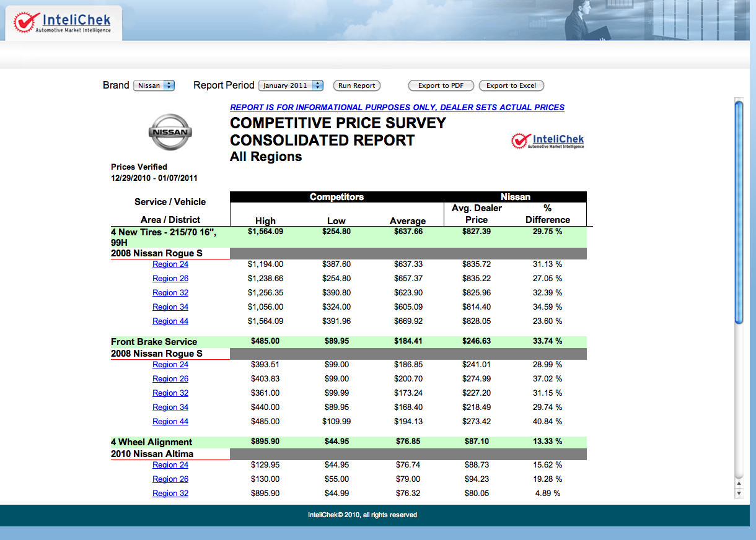Click the Run Report button
The height and width of the screenshot is (540, 756).
pos(357,85)
